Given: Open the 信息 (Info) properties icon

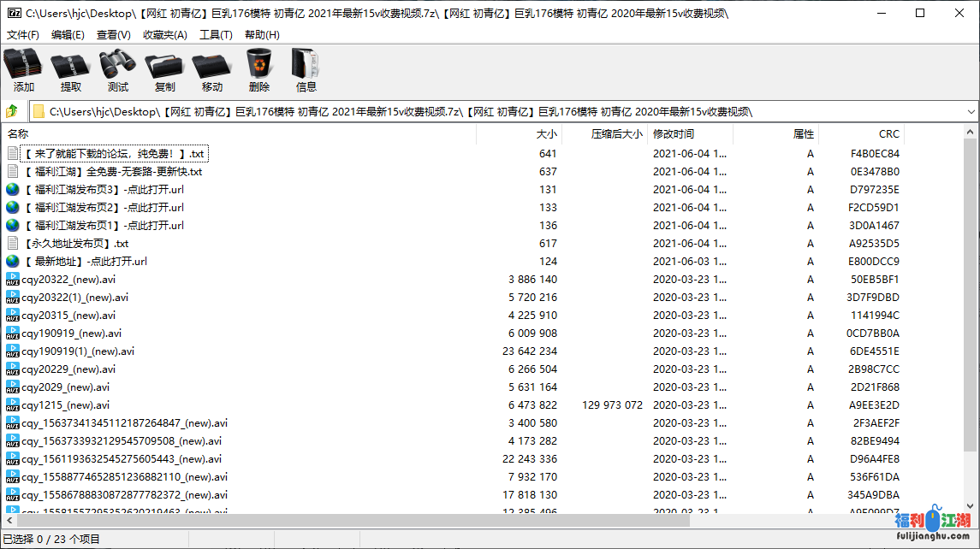Looking at the screenshot, I should (306, 70).
